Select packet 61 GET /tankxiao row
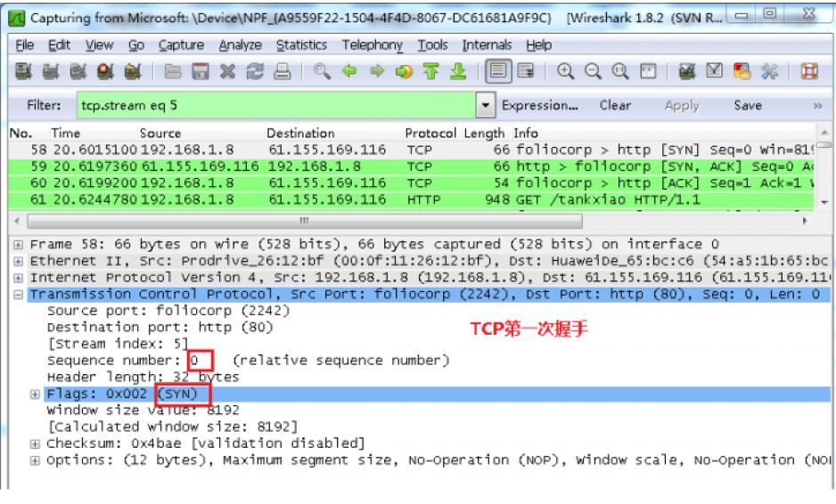The height and width of the screenshot is (504, 836). pyautogui.click(x=411, y=199)
